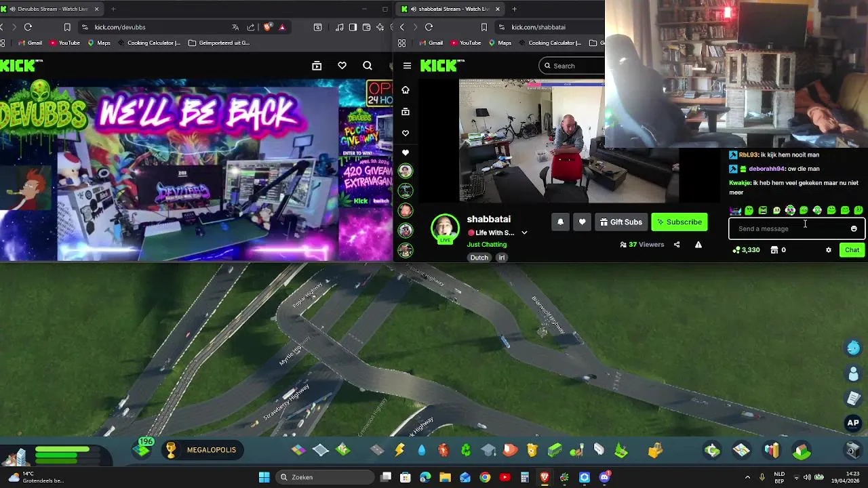This screenshot has height=488, width=868.
Task: Open the chat settings gear
Action: pos(829,250)
